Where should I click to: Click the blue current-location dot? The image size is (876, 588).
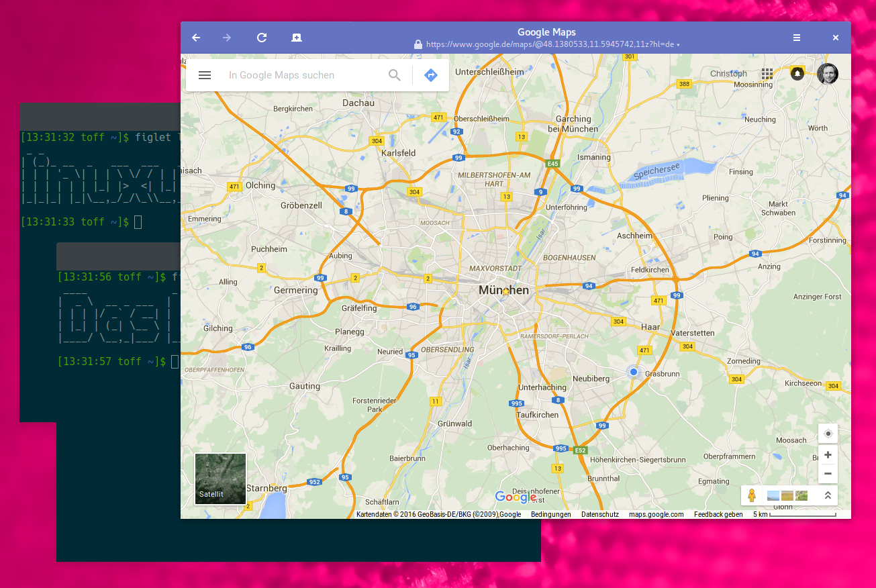click(x=633, y=371)
